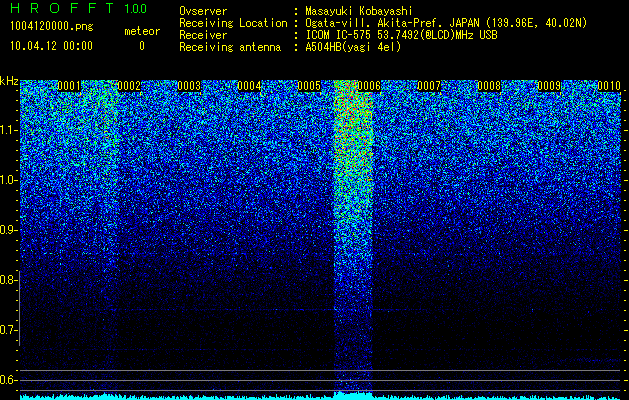Click time marker 0008
Screen dimensions: 629x400
489,86
